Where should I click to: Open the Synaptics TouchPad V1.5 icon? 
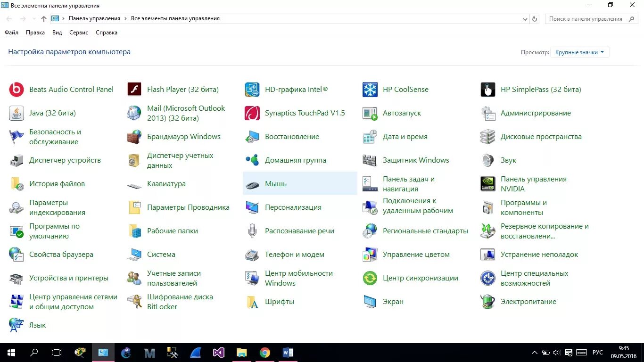pos(252,113)
